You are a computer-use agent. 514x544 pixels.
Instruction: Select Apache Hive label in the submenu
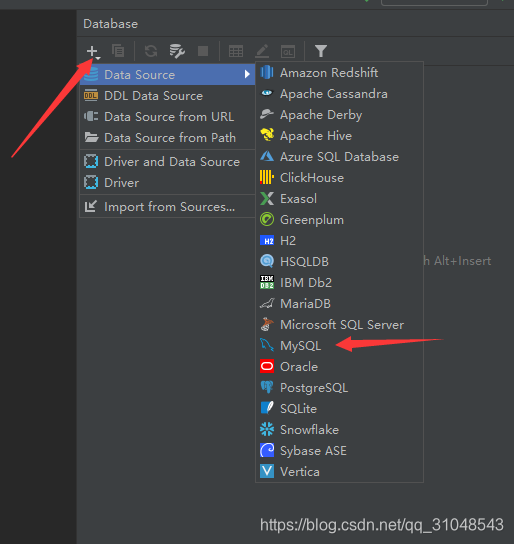316,136
